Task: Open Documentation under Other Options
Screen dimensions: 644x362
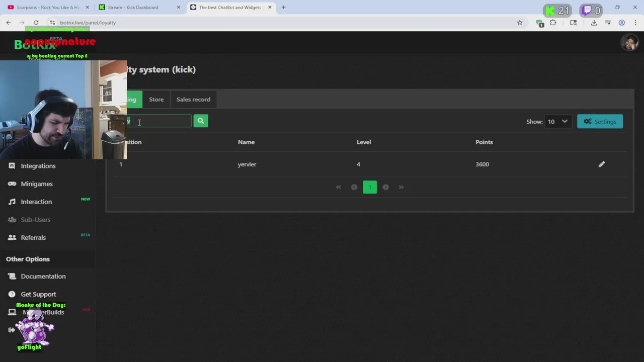Action: point(43,277)
